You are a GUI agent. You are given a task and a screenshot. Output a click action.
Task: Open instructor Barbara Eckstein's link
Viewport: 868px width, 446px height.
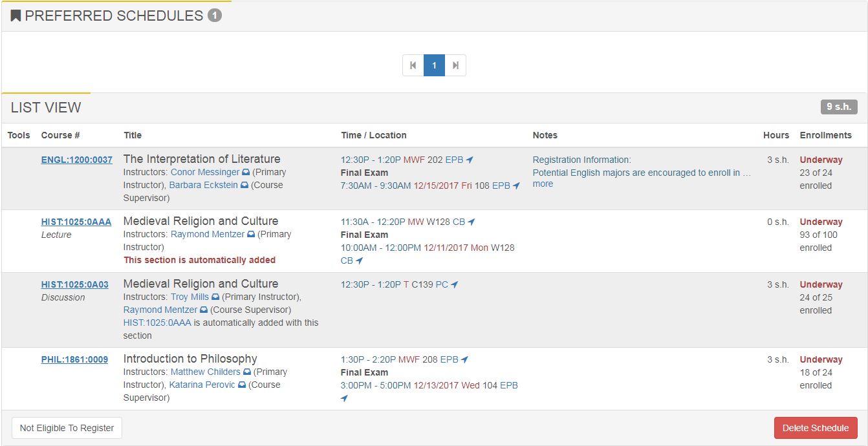click(204, 186)
